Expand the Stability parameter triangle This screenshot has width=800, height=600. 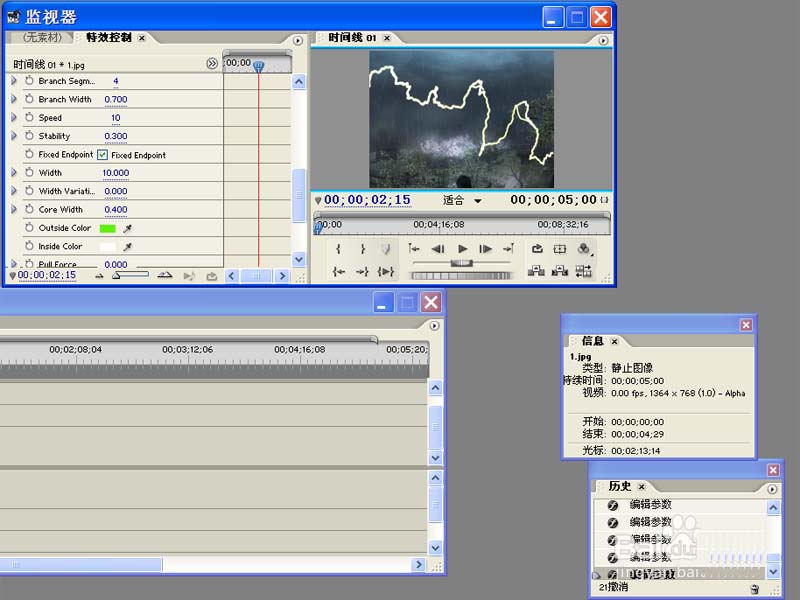pos(14,136)
